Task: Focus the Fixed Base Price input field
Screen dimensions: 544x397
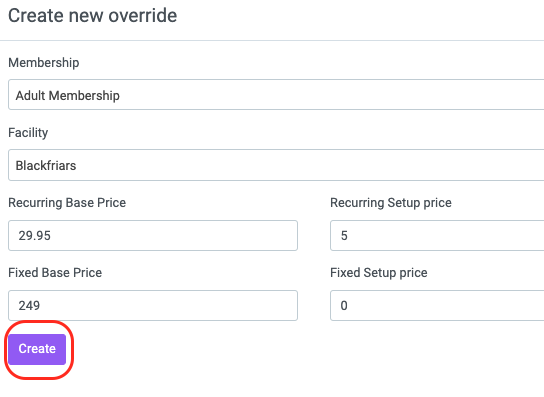Action: pos(153,305)
